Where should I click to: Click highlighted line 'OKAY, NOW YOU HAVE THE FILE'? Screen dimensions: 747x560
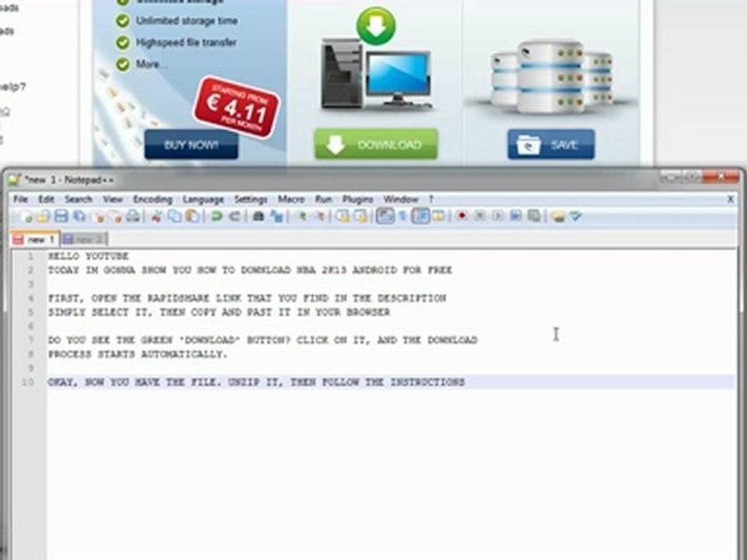(x=256, y=383)
